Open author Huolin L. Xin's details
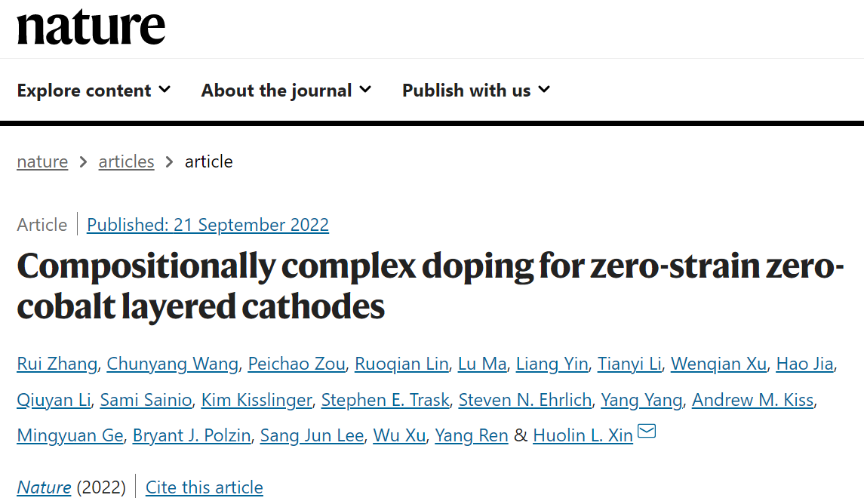This screenshot has height=504, width=864. pyautogui.click(x=583, y=435)
